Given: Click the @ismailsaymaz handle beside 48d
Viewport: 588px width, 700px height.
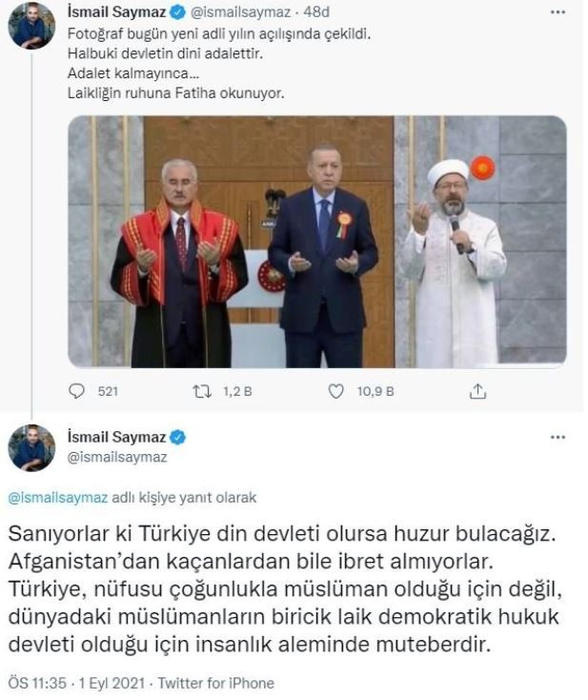Looking at the screenshot, I should tap(241, 12).
